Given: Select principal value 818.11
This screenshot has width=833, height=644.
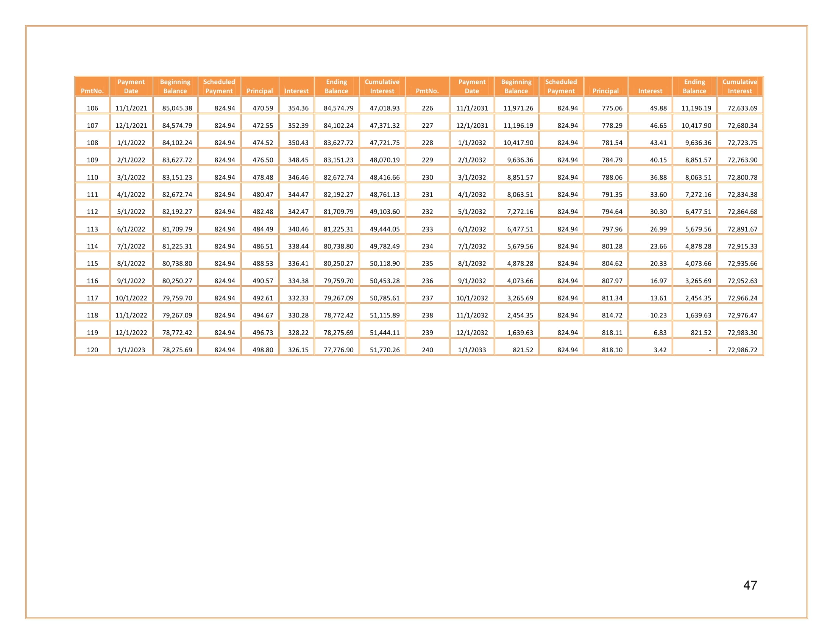Looking at the screenshot, I should coord(612,333).
